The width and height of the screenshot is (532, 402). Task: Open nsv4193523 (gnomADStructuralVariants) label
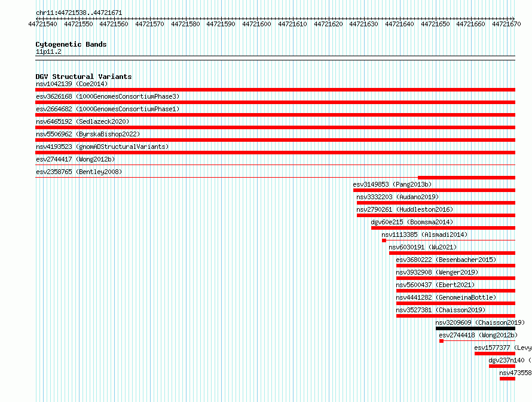point(102,147)
